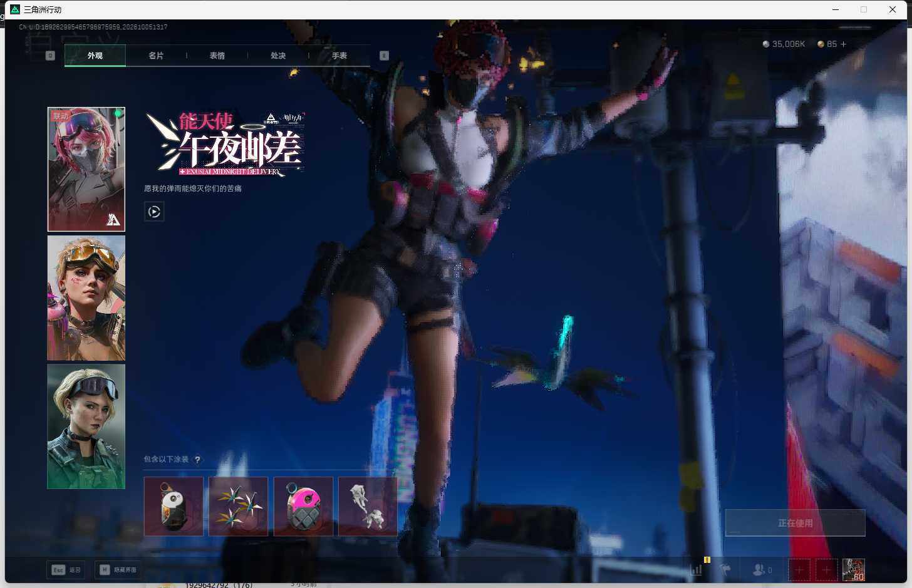Switch to the 处决 tab
This screenshot has width=912, height=588.
coord(278,56)
